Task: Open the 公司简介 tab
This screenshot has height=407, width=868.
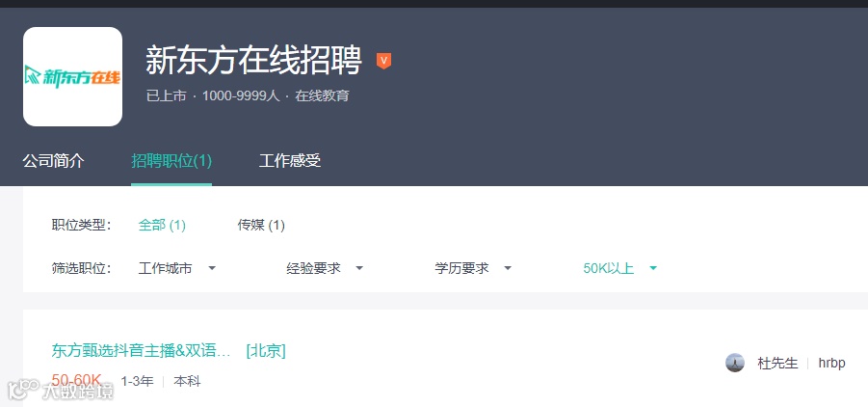Action: click(x=54, y=161)
